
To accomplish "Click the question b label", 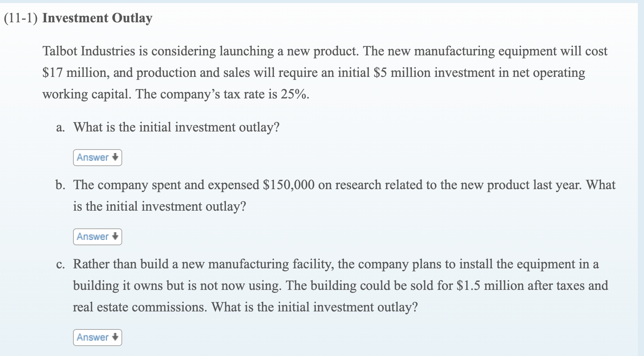I will (60, 185).
